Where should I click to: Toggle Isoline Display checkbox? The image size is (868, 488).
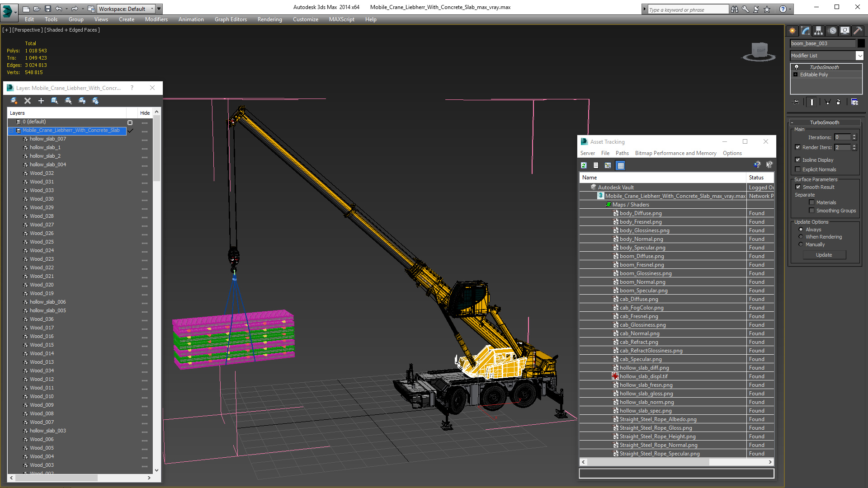coord(798,160)
